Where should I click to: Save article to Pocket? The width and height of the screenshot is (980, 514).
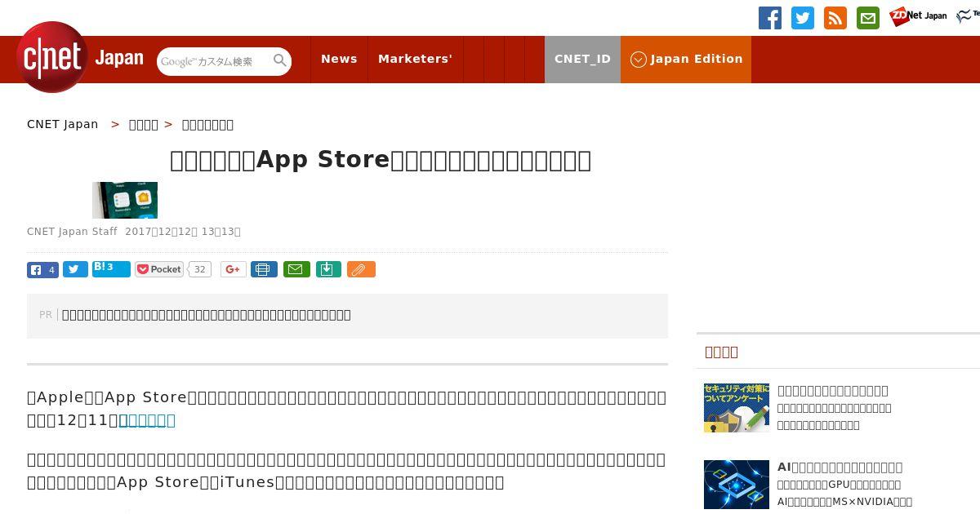[159, 269]
